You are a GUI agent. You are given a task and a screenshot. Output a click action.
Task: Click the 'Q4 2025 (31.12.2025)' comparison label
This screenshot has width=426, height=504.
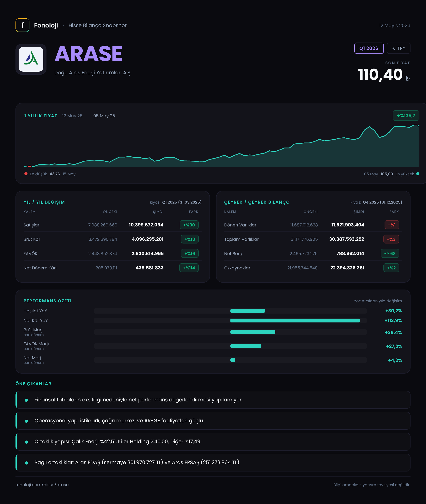pyautogui.click(x=383, y=202)
